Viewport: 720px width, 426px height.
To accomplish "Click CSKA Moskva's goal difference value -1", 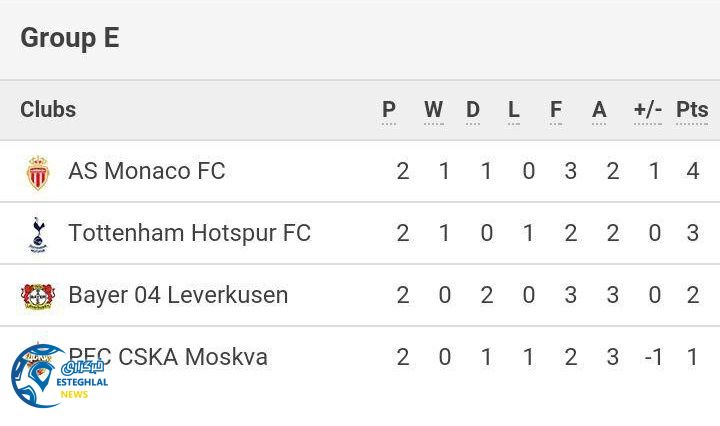I will pyautogui.click(x=653, y=357).
